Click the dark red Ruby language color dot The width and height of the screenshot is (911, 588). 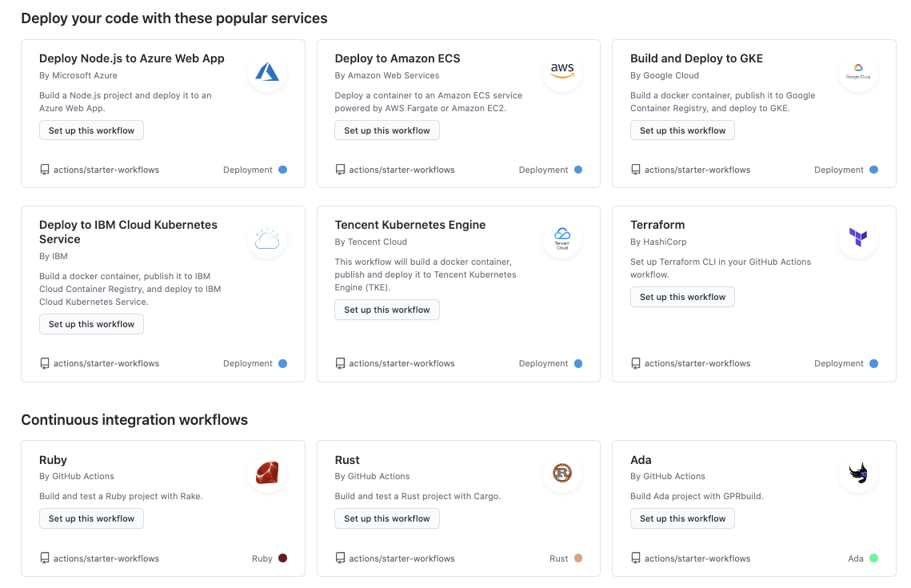[284, 558]
